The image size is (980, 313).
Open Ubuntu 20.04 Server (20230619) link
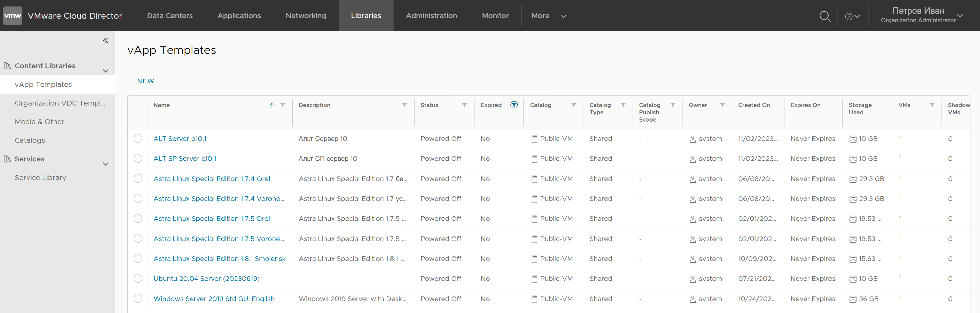coord(207,279)
